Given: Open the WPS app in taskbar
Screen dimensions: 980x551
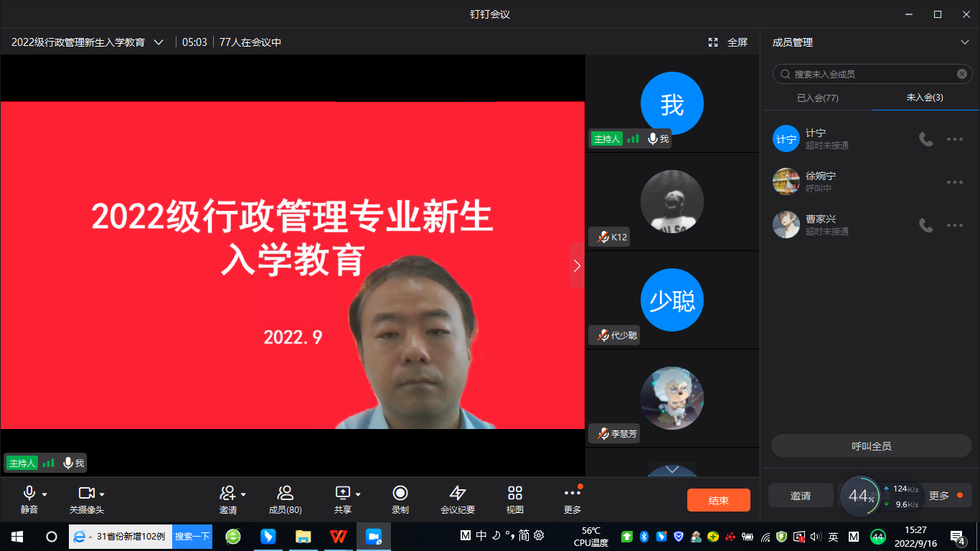Looking at the screenshot, I should click(338, 537).
